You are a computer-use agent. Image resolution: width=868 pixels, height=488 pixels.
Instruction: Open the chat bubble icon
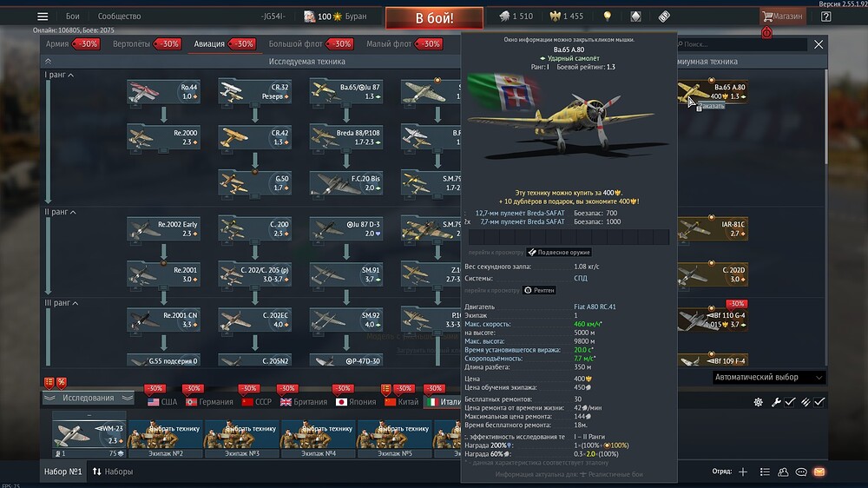tap(801, 472)
